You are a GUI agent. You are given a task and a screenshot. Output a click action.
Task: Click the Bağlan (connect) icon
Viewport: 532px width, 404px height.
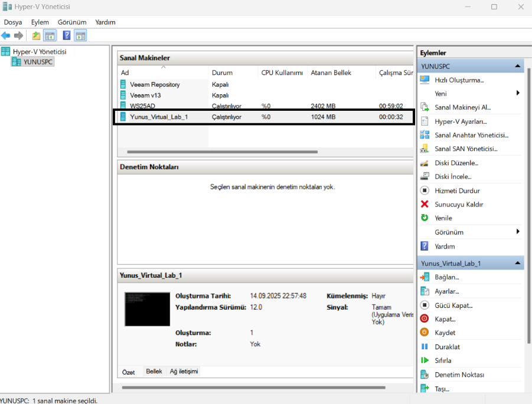(x=424, y=277)
